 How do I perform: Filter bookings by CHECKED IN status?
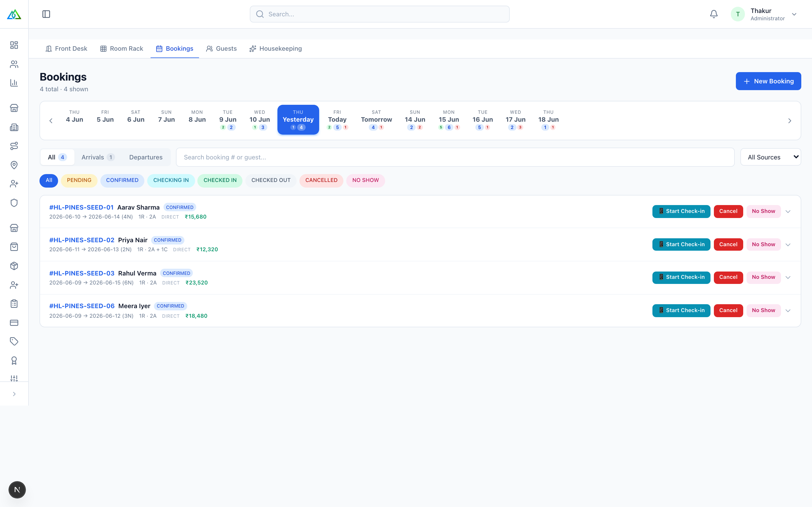[x=220, y=180]
